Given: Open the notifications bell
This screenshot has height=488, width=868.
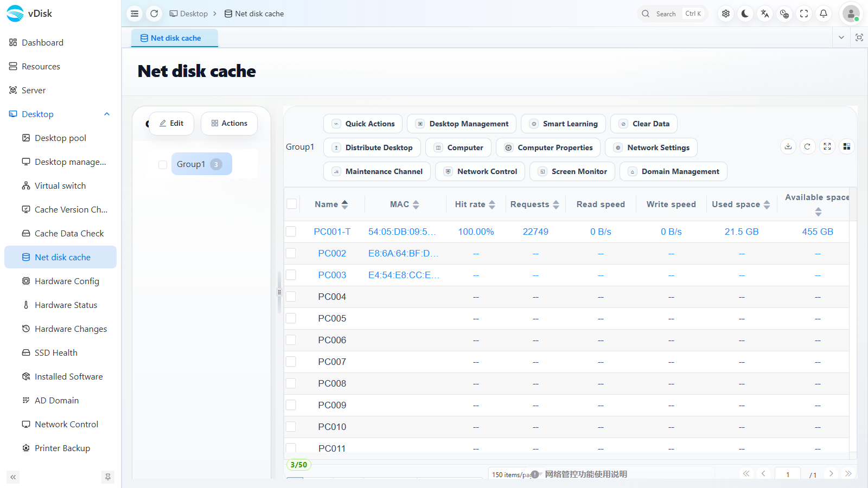Looking at the screenshot, I should coord(824,14).
